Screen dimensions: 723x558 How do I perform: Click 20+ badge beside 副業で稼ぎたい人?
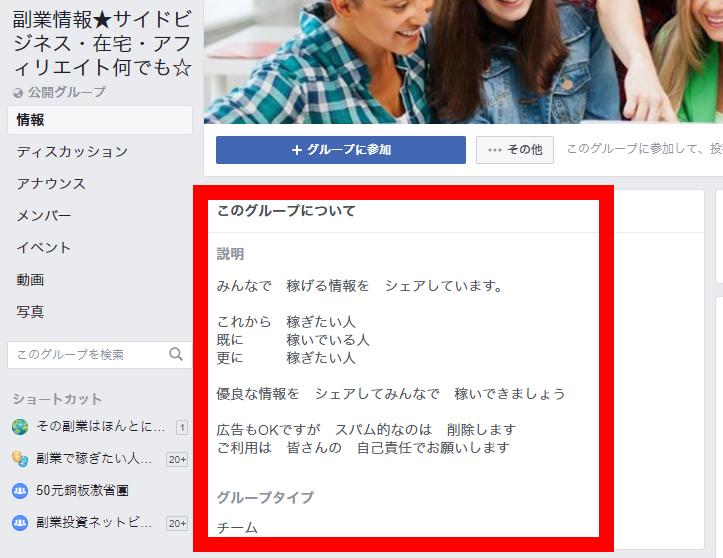[x=177, y=459]
